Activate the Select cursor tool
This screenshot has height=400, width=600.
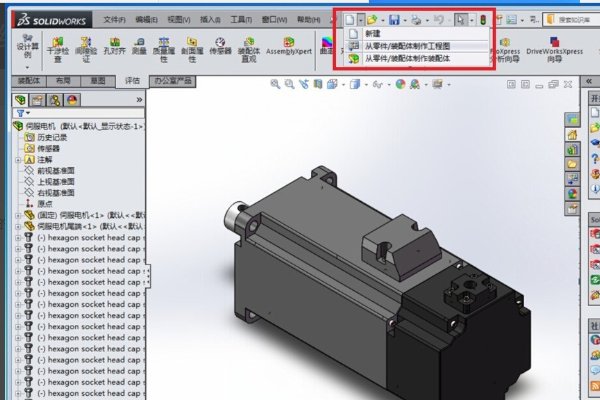pyautogui.click(x=461, y=20)
